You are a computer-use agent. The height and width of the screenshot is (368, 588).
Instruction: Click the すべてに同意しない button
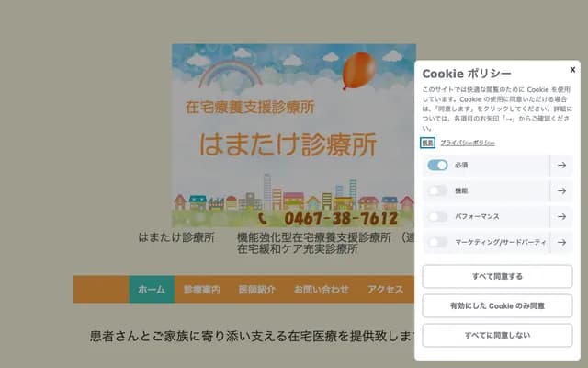(497, 335)
